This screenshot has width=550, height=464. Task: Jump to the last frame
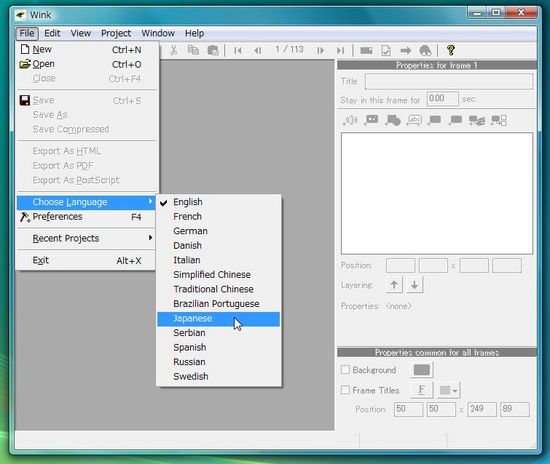(340, 51)
